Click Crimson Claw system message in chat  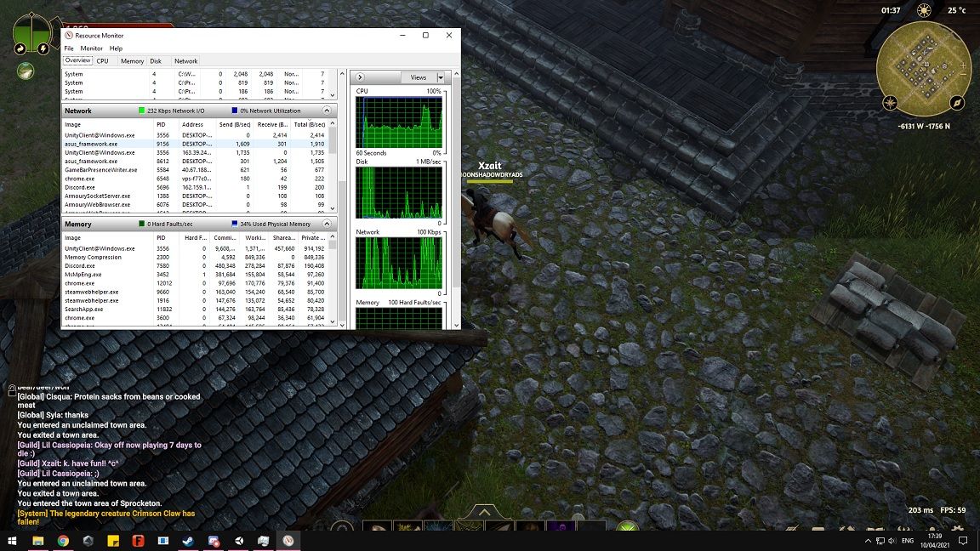point(106,517)
